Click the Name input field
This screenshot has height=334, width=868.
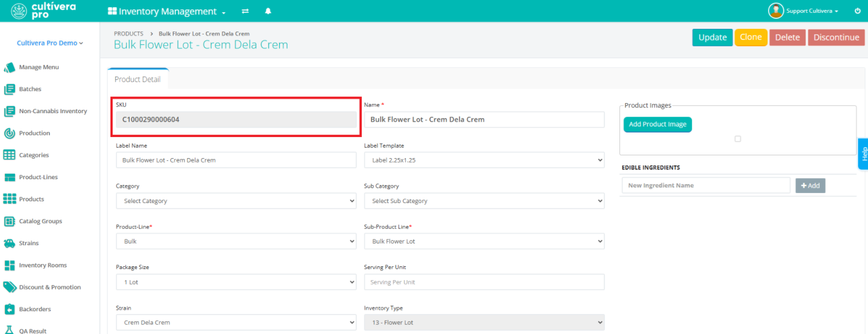click(484, 119)
